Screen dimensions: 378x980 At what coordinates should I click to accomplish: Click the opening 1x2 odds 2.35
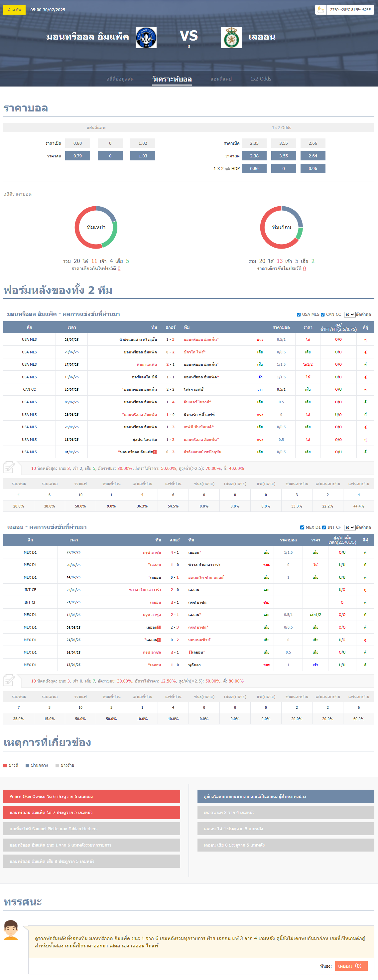[x=254, y=143]
